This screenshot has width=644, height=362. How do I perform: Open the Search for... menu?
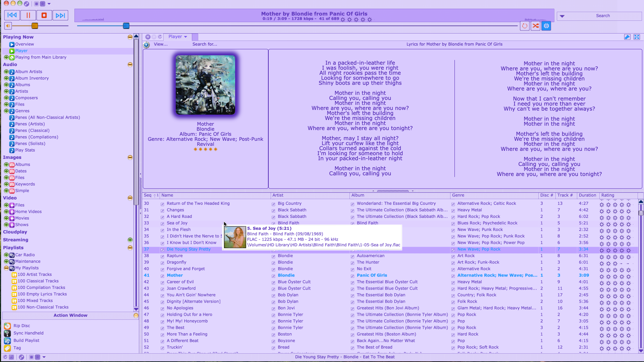click(x=205, y=44)
